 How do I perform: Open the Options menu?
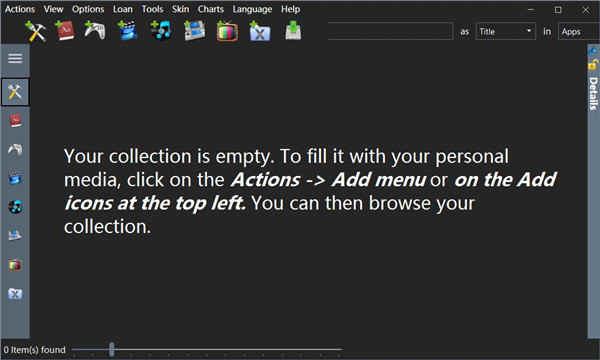(x=88, y=9)
